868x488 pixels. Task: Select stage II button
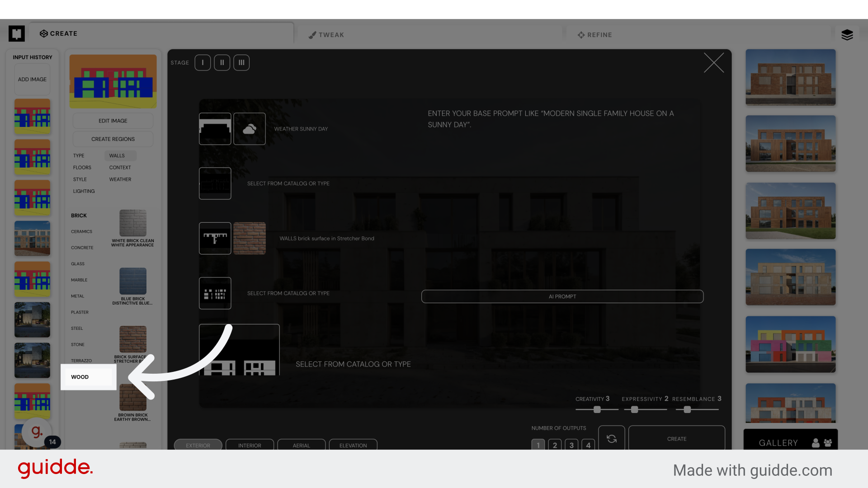coord(222,63)
